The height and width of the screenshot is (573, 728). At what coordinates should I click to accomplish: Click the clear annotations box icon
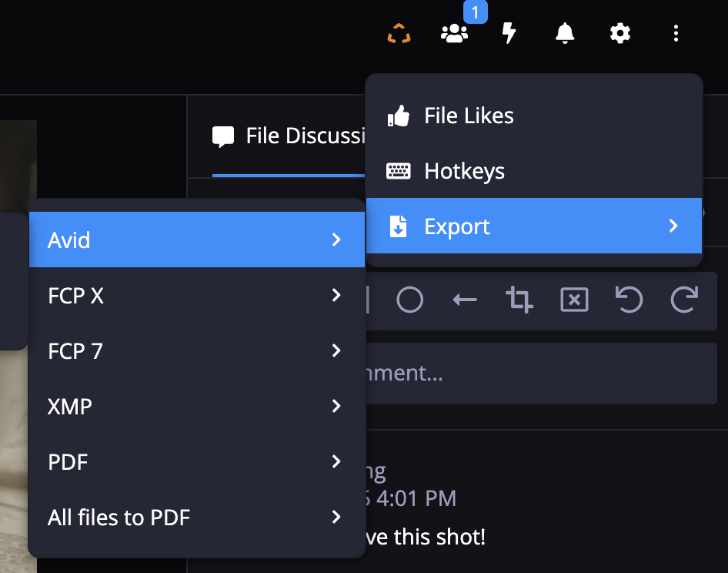[574, 300]
